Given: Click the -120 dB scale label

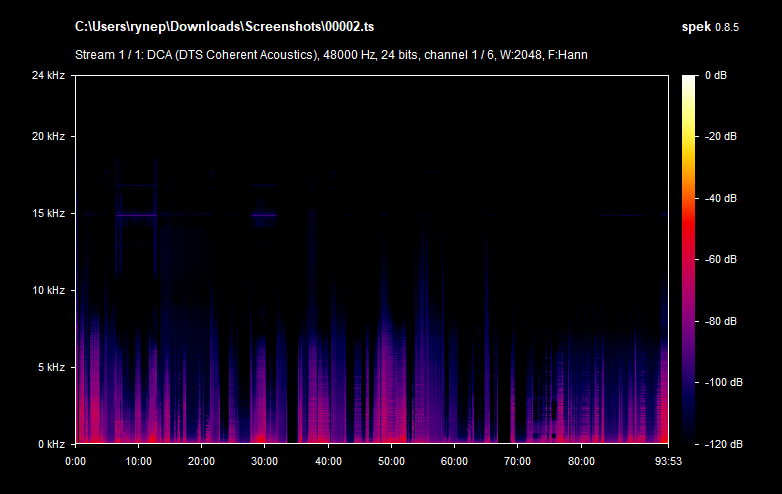Looking at the screenshot, I should click(722, 444).
